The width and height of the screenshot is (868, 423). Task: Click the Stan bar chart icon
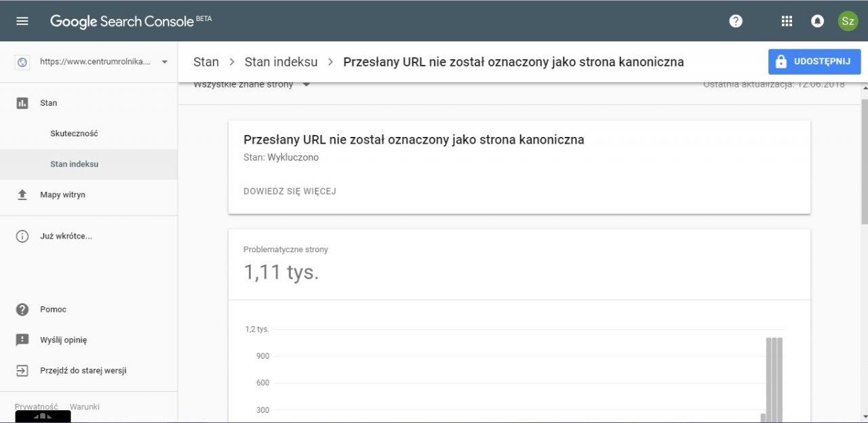(22, 103)
